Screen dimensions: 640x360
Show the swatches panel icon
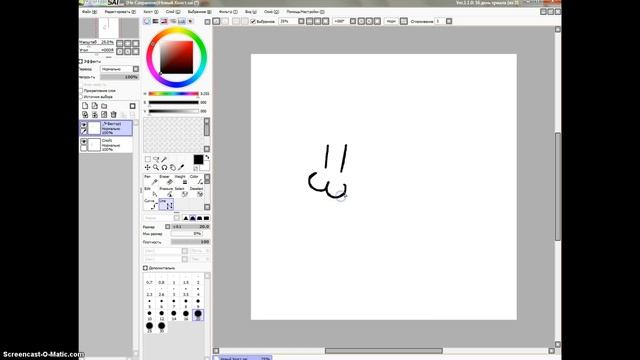tap(182, 21)
